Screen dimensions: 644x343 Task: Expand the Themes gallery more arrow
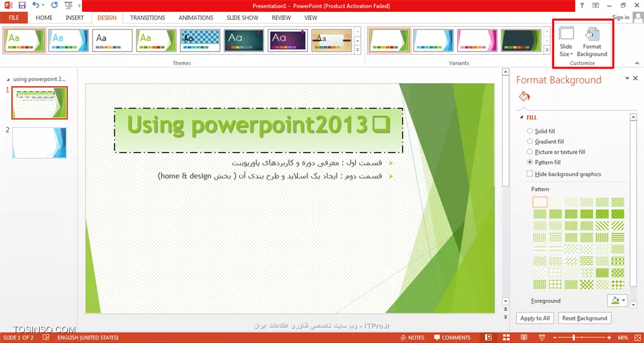tap(357, 50)
